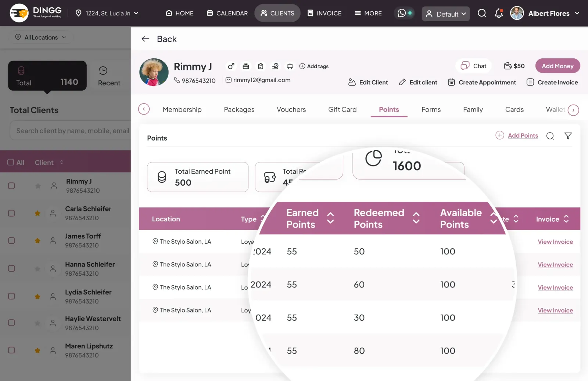Open the points filter funnel icon
The height and width of the screenshot is (381, 588).
click(x=568, y=136)
